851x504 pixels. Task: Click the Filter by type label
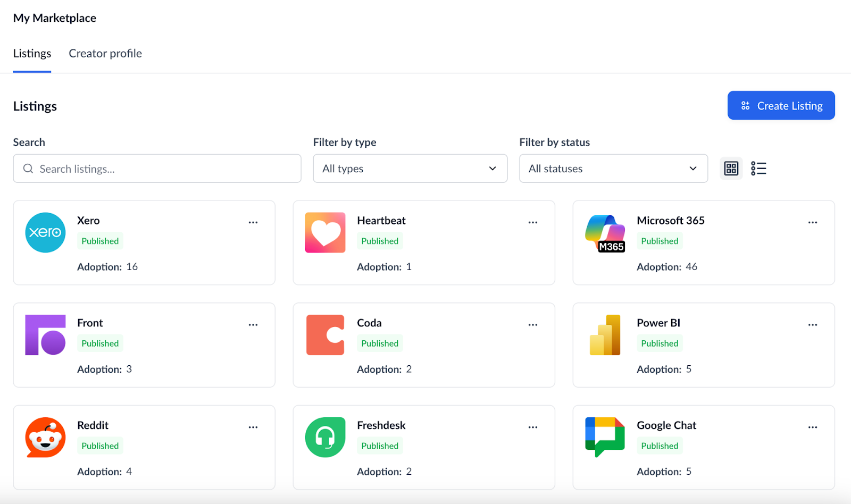345,142
